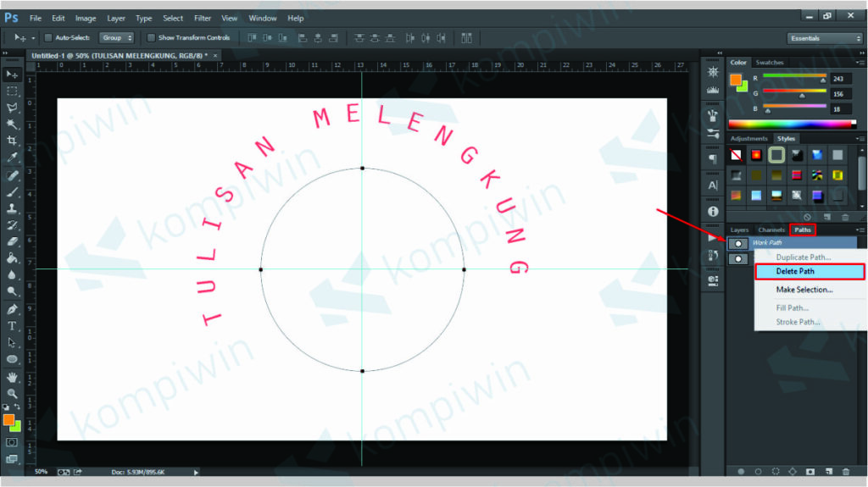The height and width of the screenshot is (487, 868).
Task: Toggle Show Transform Controls checkbox
Action: (x=151, y=37)
